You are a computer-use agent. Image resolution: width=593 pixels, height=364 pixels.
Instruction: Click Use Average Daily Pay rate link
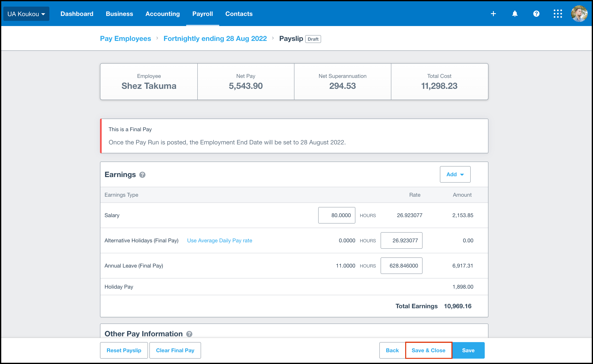pos(220,240)
